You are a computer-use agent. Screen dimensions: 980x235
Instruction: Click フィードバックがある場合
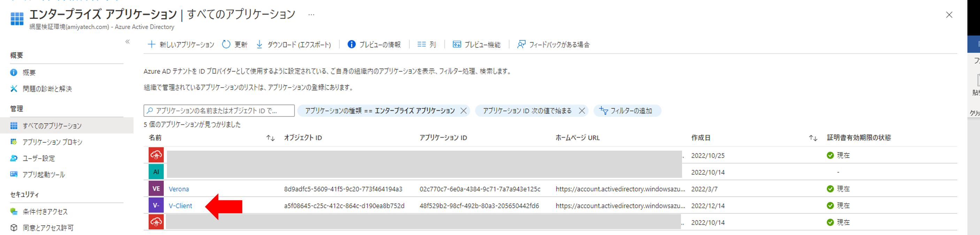pos(553,45)
